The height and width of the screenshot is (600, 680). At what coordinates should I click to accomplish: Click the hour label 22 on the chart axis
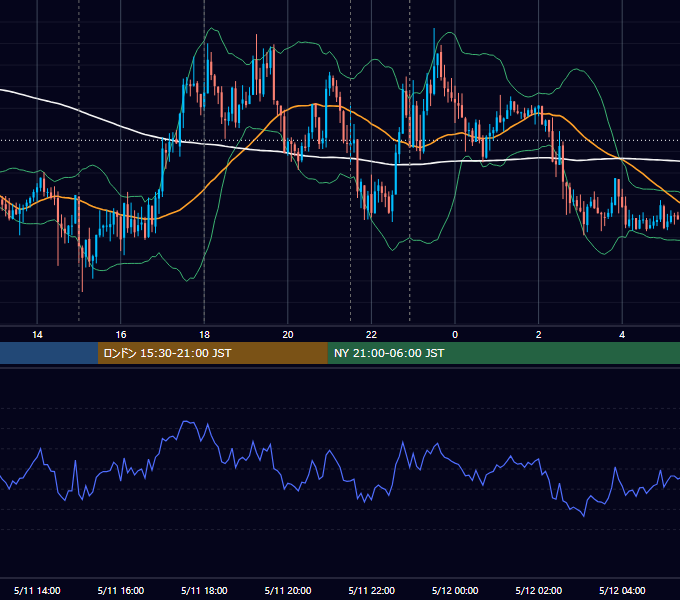[371, 335]
